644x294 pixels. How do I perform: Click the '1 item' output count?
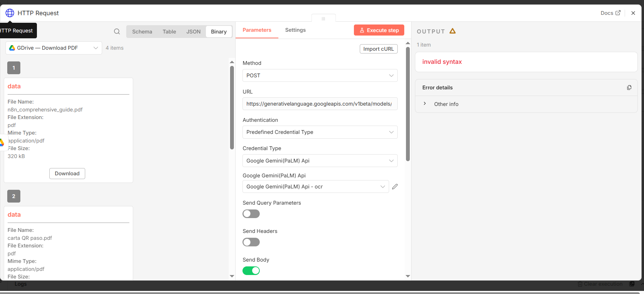(424, 45)
